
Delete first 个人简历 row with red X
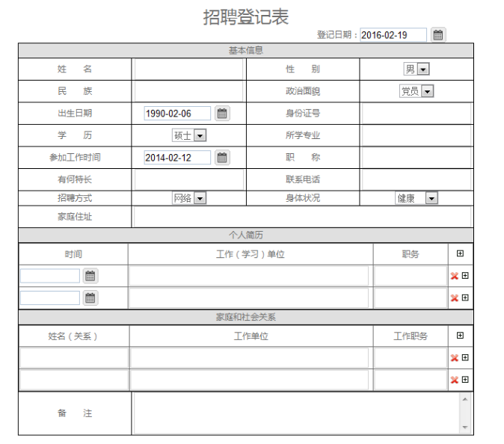(x=454, y=276)
